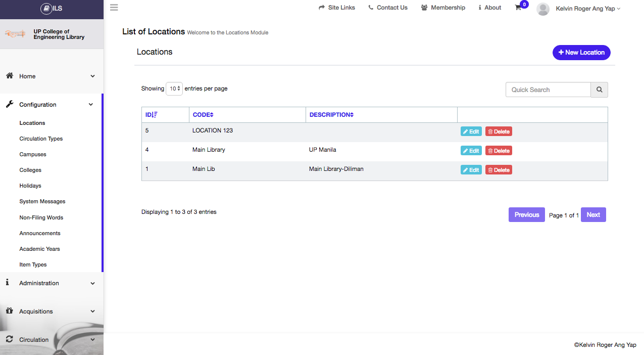Viewport: 644px width, 355px height.
Task: Click the magnifier search button
Action: tap(599, 90)
